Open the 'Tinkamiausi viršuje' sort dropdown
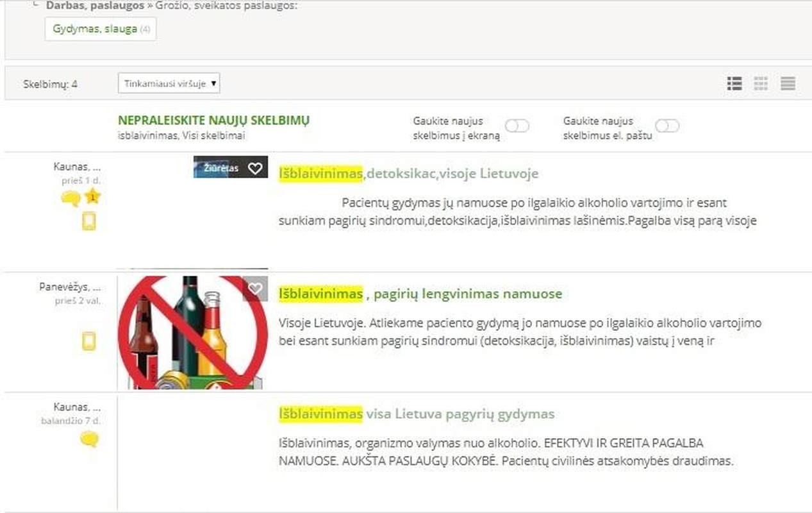Viewport: 812px width, 513px height. point(169,83)
